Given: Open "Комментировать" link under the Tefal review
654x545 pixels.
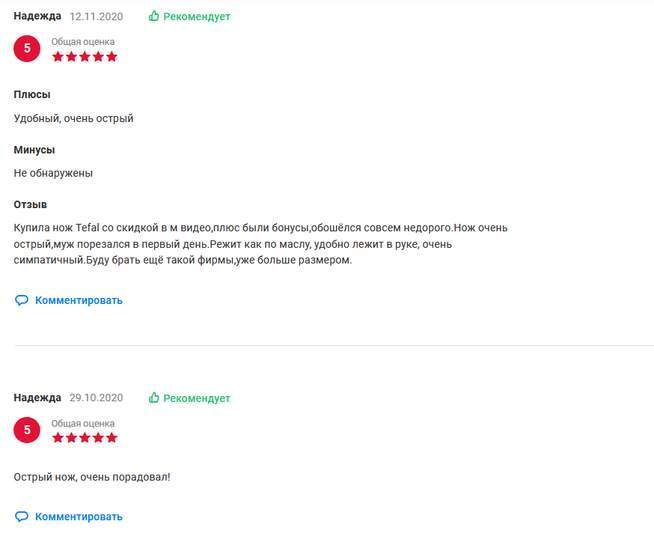Looking at the screenshot, I should click(78, 300).
